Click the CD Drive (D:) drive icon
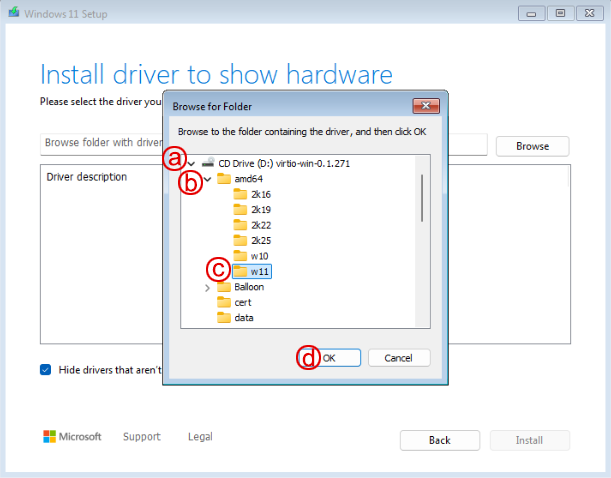 click(x=208, y=163)
